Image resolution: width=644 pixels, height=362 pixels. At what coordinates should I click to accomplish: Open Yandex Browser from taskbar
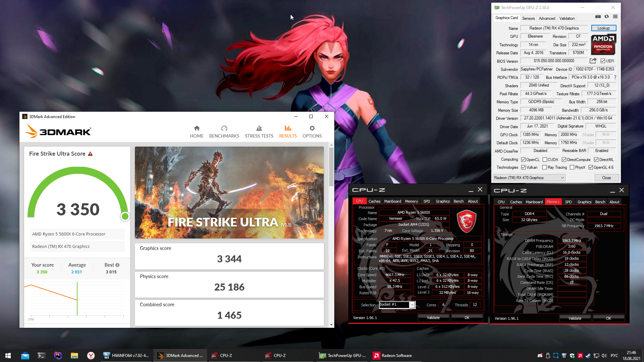[91, 356]
